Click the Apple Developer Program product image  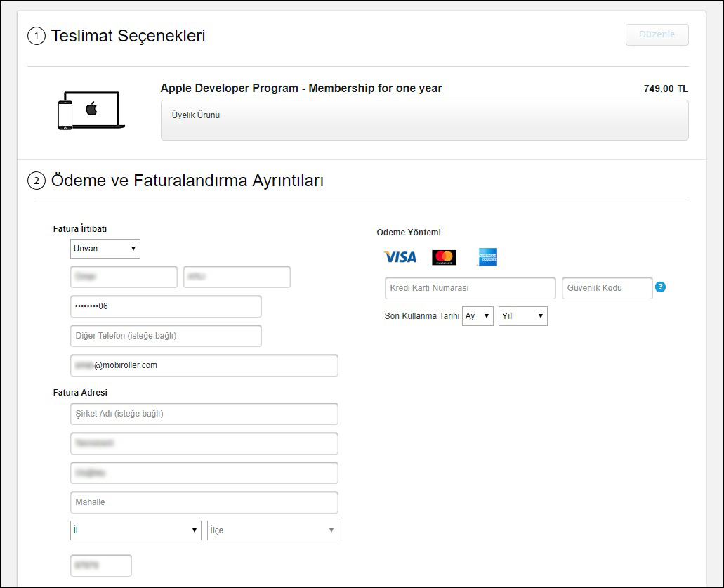91,110
